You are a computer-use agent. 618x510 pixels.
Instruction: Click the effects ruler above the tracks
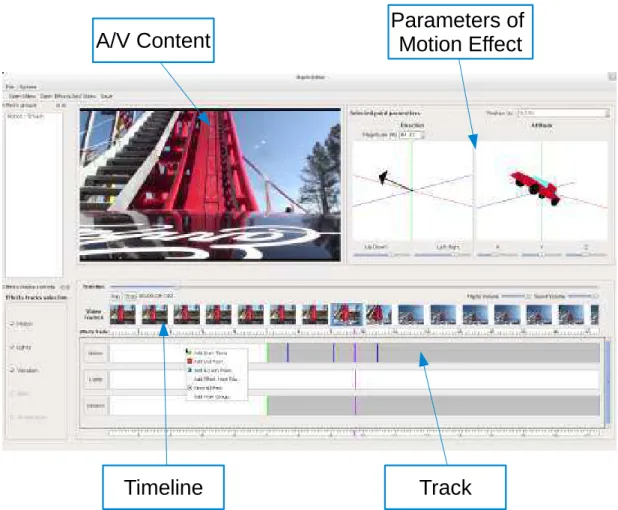pyautogui.click(x=354, y=332)
